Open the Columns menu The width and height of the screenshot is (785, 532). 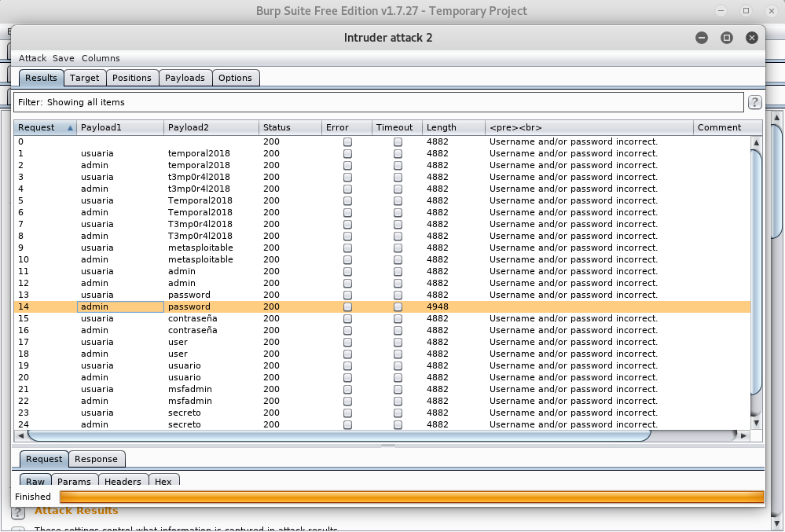[x=101, y=58]
